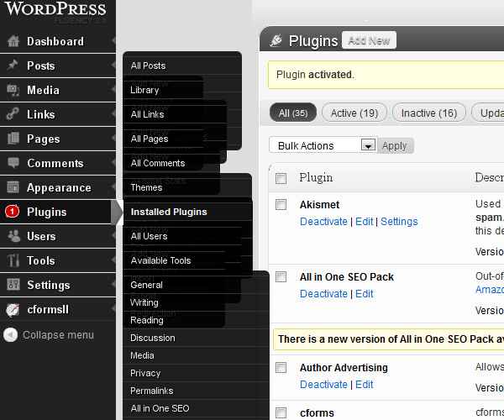Open Discussion settings submenu item
Viewport: 504px width, 420px height.
153,338
